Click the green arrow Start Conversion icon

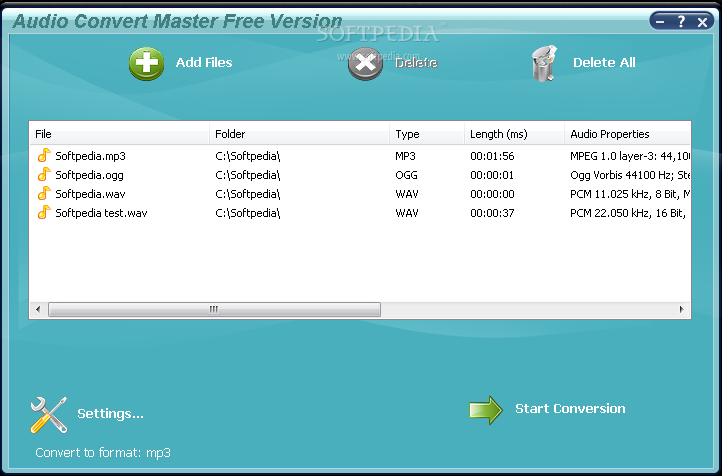click(x=486, y=410)
